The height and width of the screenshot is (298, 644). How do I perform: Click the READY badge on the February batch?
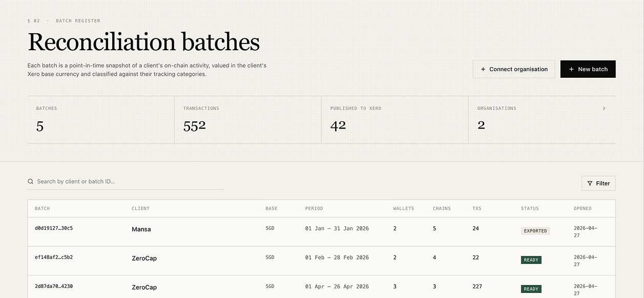(x=531, y=260)
